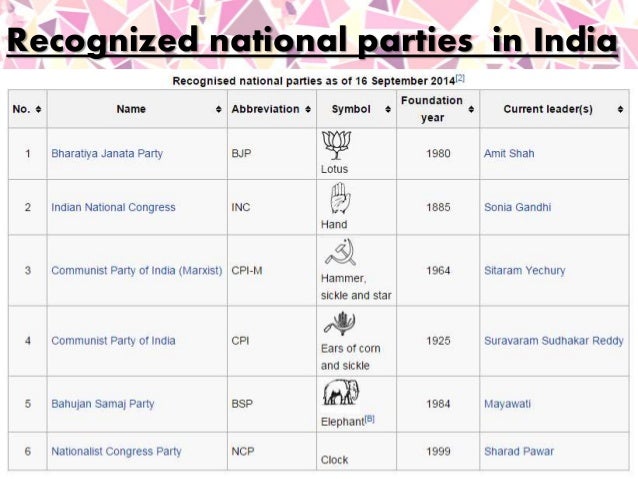Open the Bharatiya Janata Party link
The height and width of the screenshot is (479, 638).
point(107,153)
